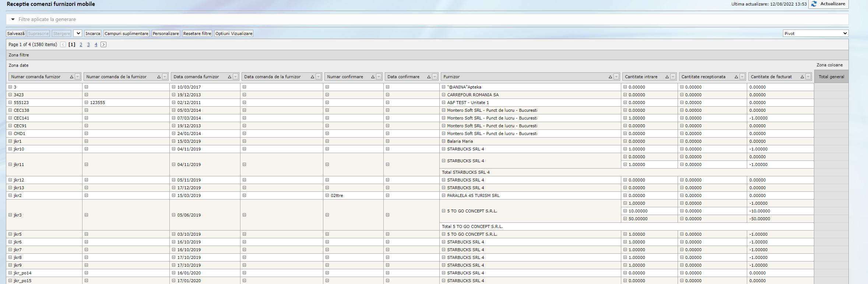Click sort triangle on Cantitate receptionata header
Screen dimensions: 868x284
tap(736, 77)
